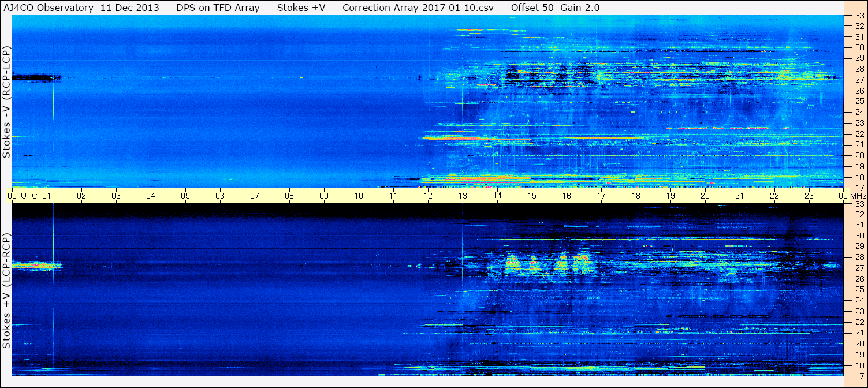Click the 'Offset 50' value in the title
The image size is (868, 388).
[x=531, y=8]
